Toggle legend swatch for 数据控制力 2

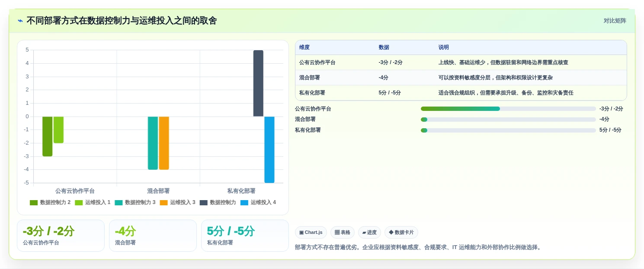[34, 202]
